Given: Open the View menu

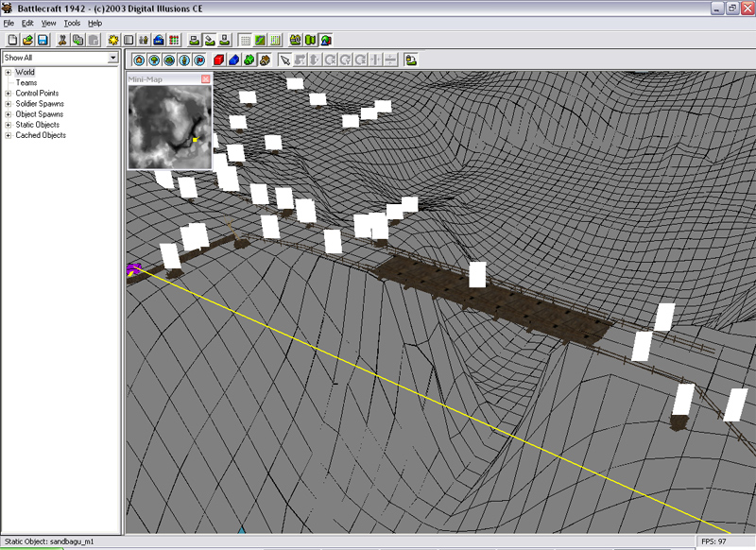Looking at the screenshot, I should point(48,23).
